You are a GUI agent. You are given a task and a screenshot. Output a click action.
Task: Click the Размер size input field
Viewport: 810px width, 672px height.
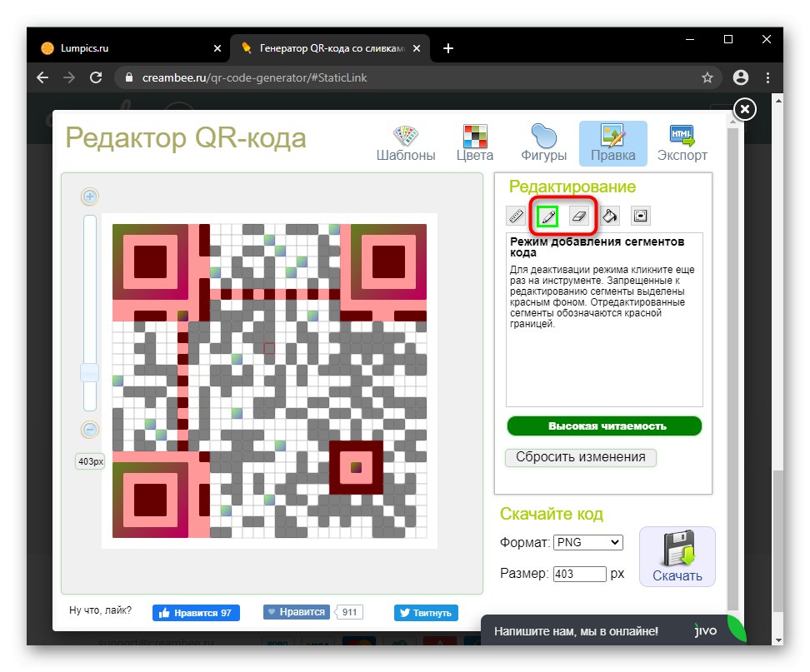(580, 574)
